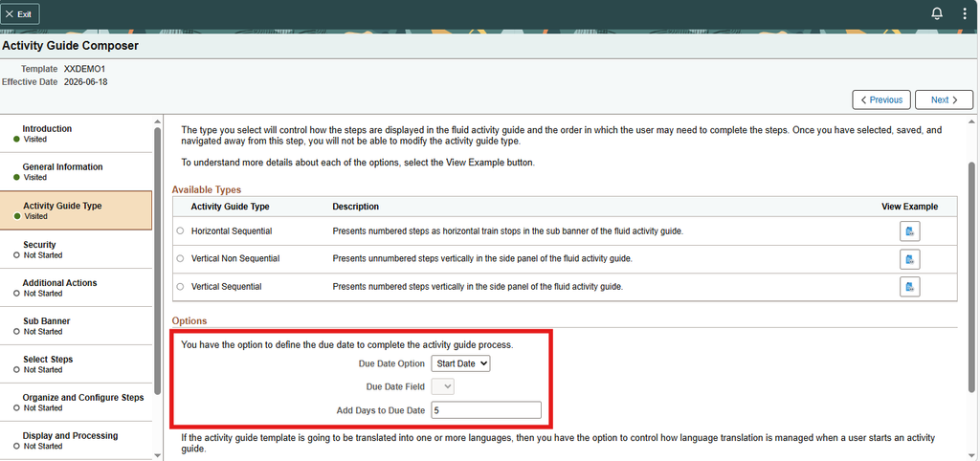This screenshot has width=980, height=461.
Task: Open the Due Date Option dropdown
Action: click(460, 363)
